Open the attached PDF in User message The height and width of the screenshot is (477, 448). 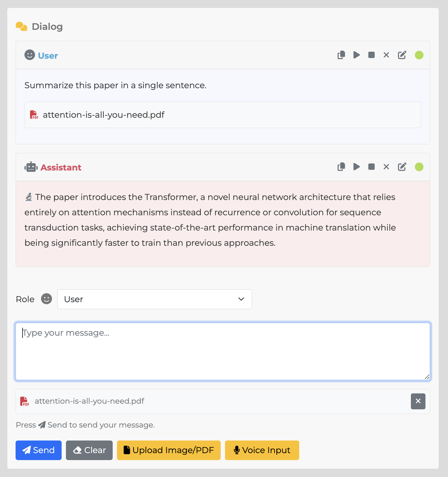tap(103, 115)
